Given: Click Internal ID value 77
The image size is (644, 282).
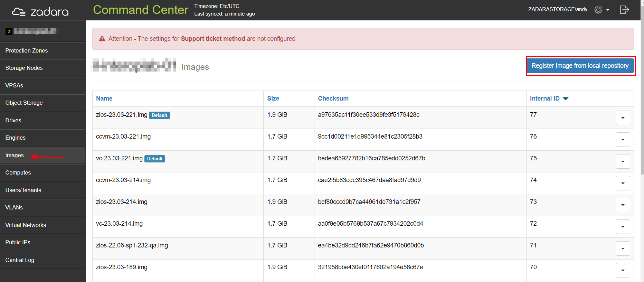Looking at the screenshot, I should click(x=533, y=115).
